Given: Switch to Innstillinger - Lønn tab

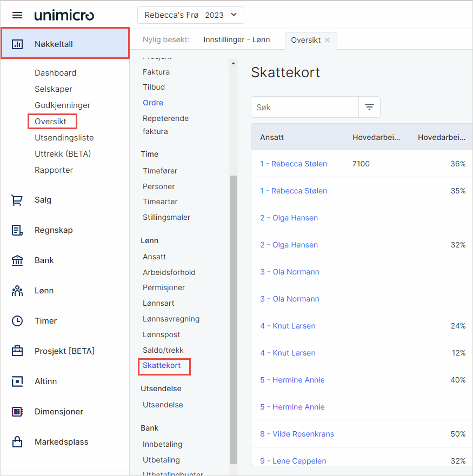Looking at the screenshot, I should 236,39.
